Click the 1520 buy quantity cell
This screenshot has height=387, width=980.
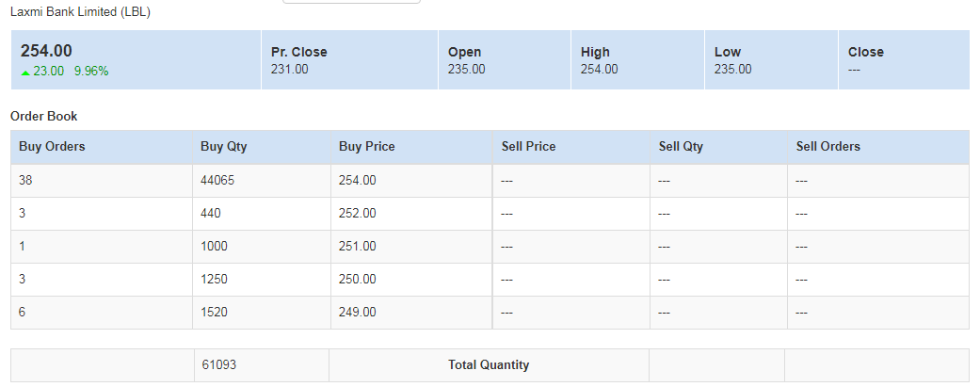(x=262, y=313)
